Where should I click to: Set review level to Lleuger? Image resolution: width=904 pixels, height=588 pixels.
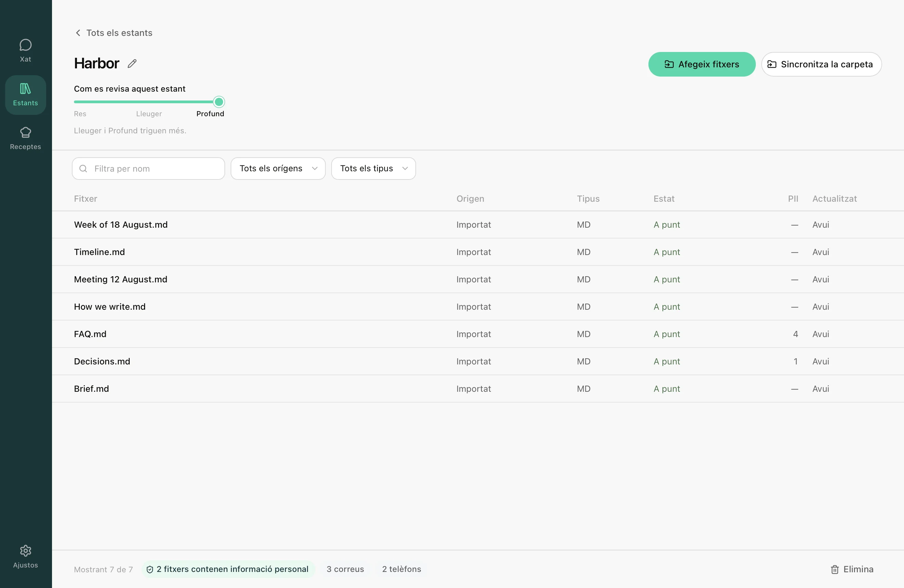pos(149,113)
